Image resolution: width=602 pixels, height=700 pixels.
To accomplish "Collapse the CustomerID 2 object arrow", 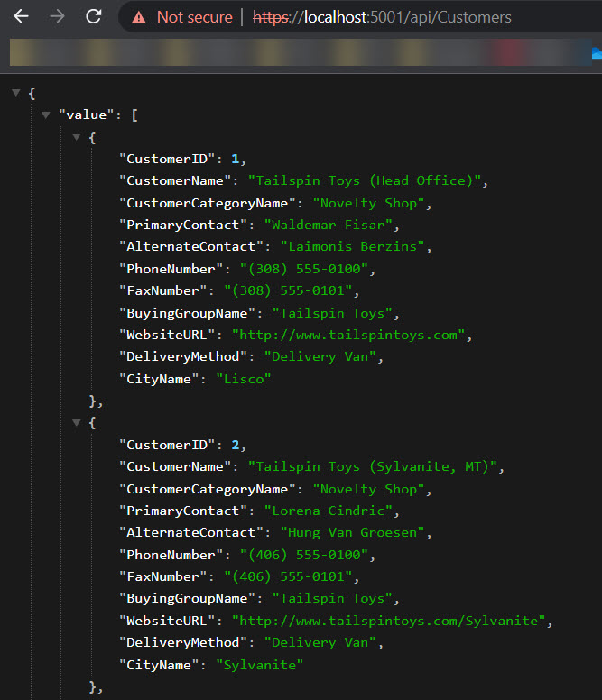I will point(77,422).
